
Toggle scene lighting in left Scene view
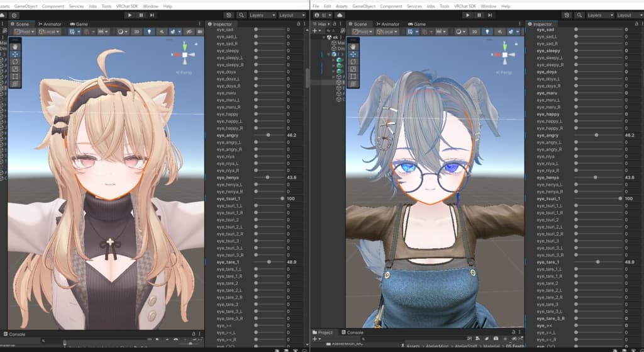pos(149,31)
